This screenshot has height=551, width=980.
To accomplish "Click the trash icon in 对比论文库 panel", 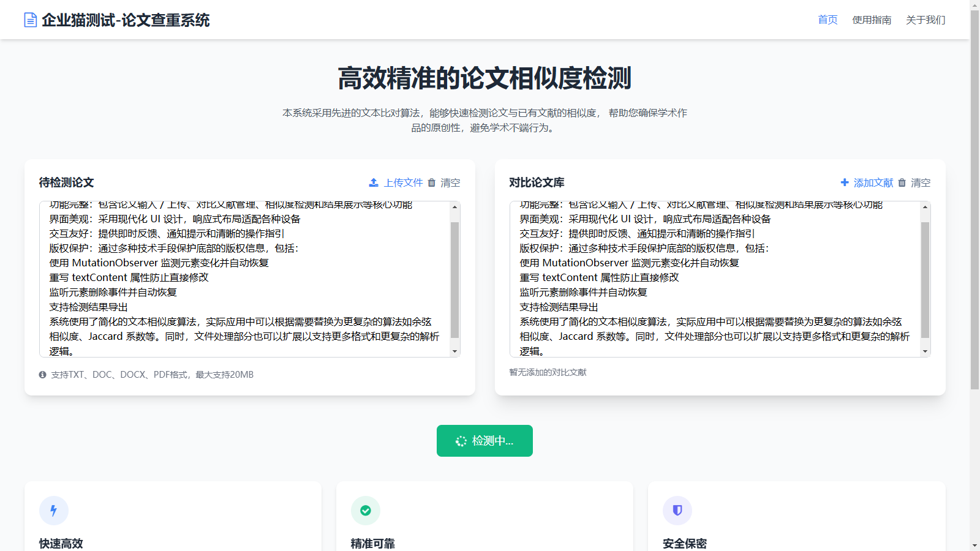I will [902, 182].
